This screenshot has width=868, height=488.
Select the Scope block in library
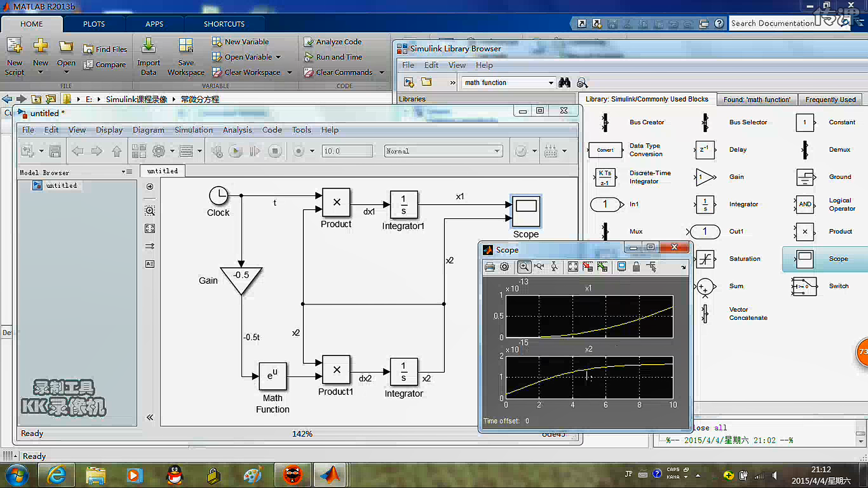coord(805,259)
